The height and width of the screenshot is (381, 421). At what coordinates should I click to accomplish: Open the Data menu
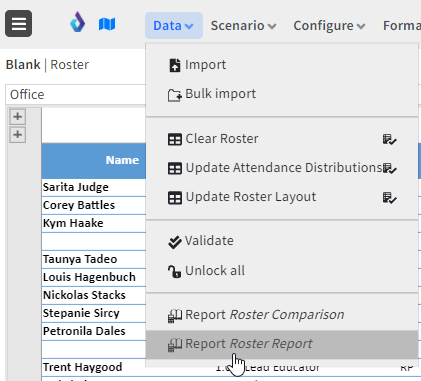(x=174, y=26)
